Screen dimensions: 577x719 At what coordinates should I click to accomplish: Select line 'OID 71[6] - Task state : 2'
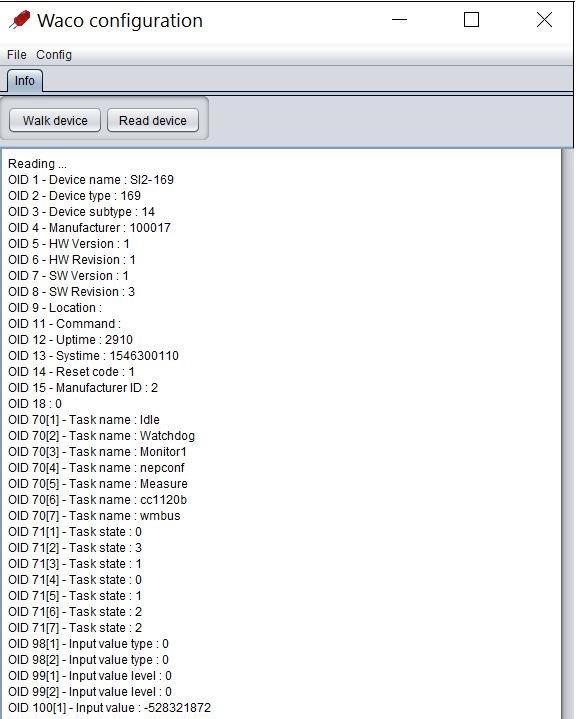coord(75,612)
